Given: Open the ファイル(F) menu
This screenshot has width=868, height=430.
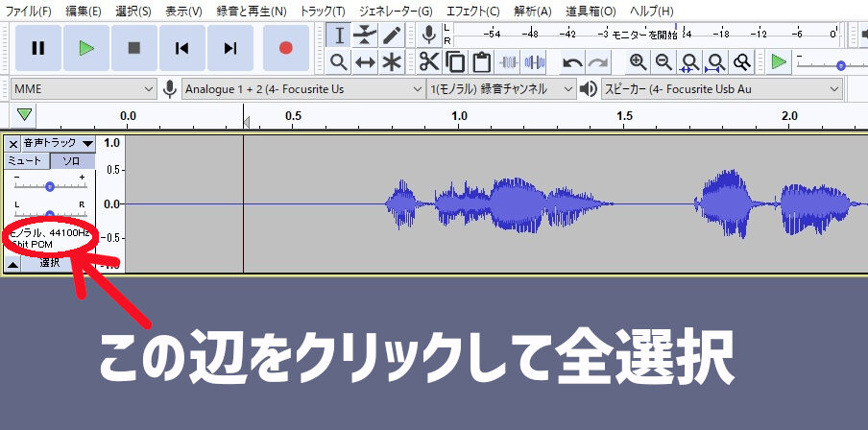Looking at the screenshot, I should (28, 11).
